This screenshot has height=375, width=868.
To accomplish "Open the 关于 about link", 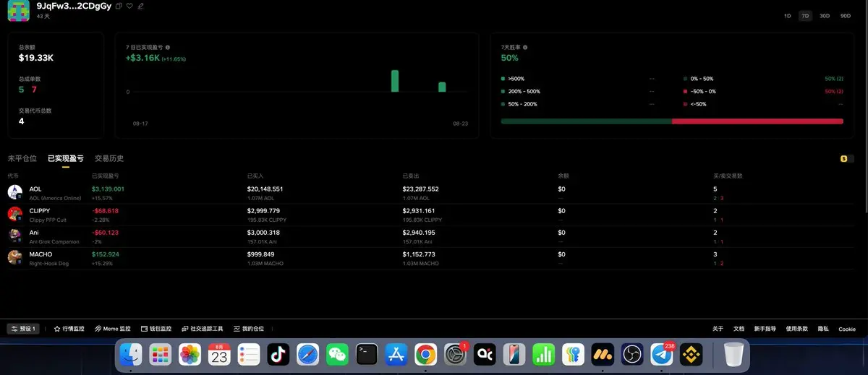I will point(718,329).
